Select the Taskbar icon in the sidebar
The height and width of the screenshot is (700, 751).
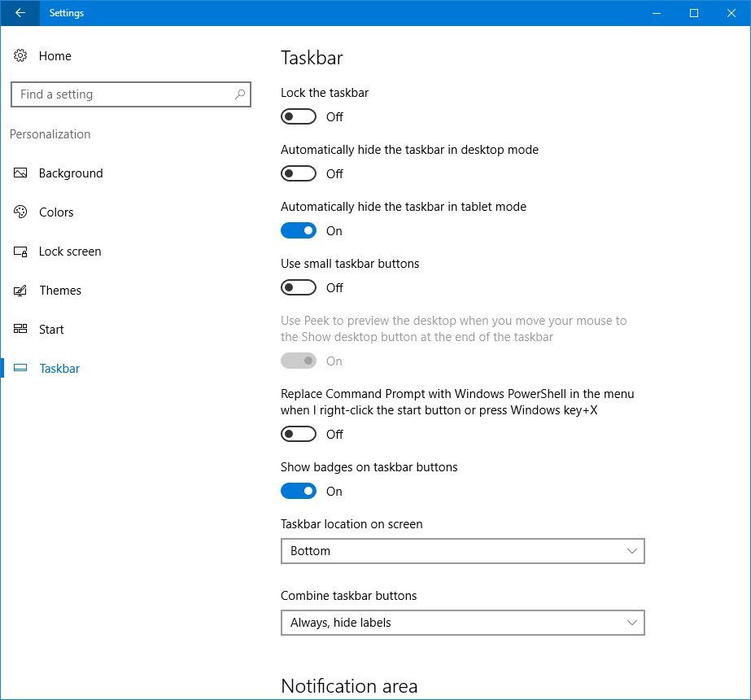(20, 368)
